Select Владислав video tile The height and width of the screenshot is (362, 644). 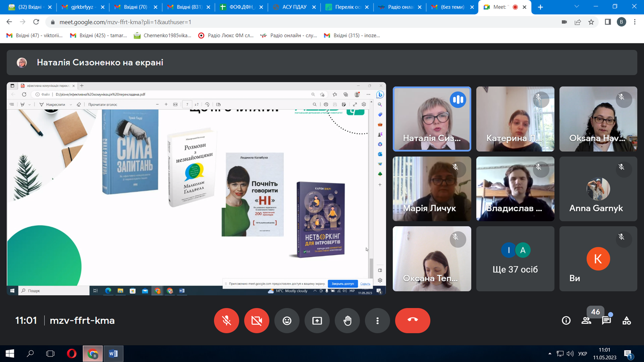coord(515,189)
